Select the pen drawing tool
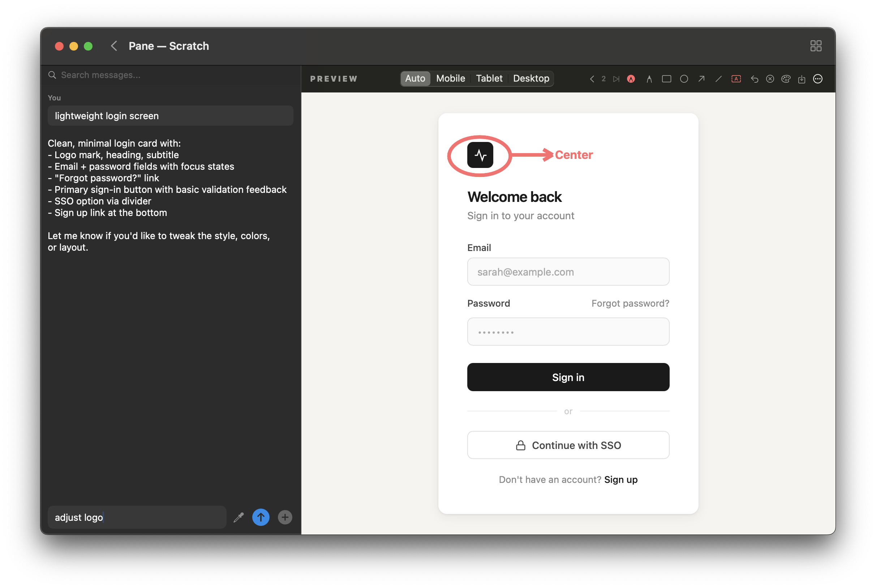The image size is (876, 588). tap(649, 79)
